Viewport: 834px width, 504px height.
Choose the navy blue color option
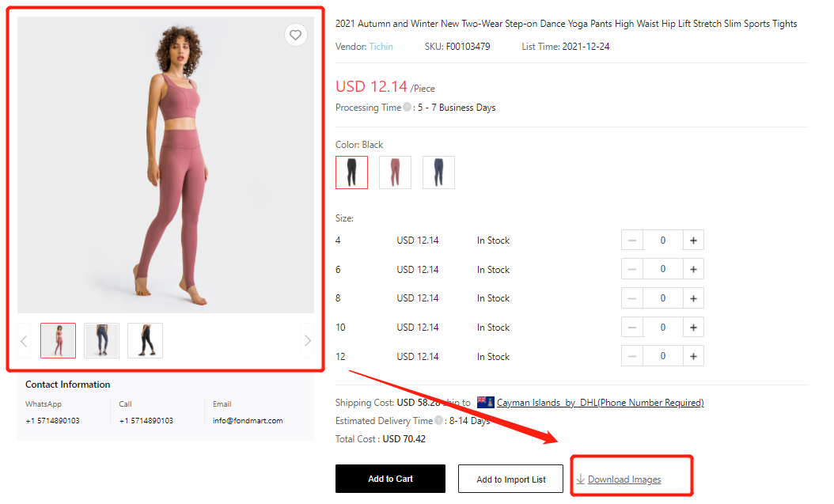tap(438, 172)
